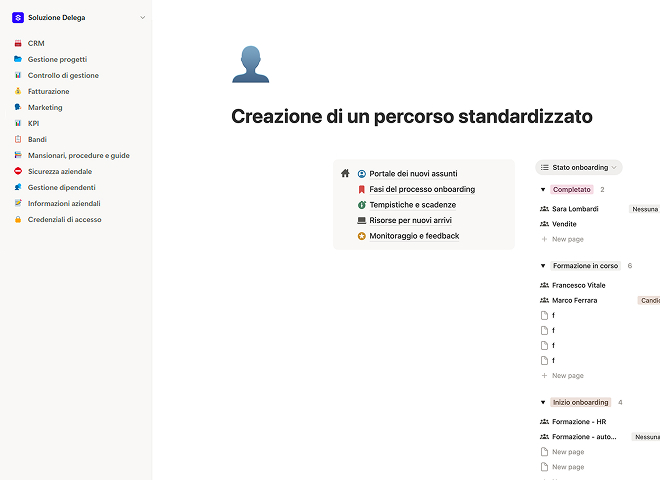
Task: Open the Marketing sidebar entry
Action: pos(45,107)
